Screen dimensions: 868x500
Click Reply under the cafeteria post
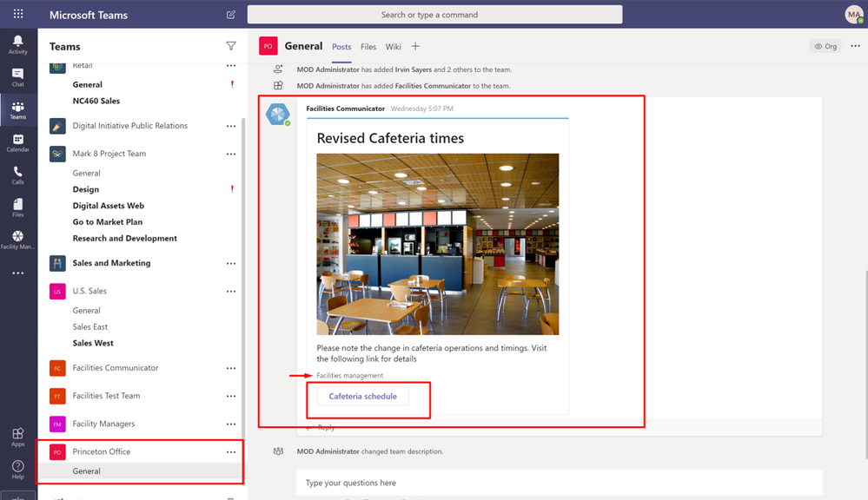pos(321,428)
